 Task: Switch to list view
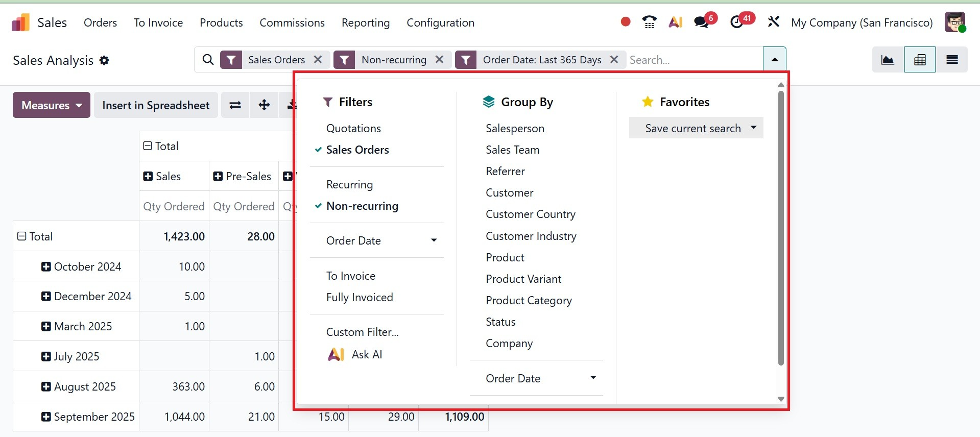(952, 60)
